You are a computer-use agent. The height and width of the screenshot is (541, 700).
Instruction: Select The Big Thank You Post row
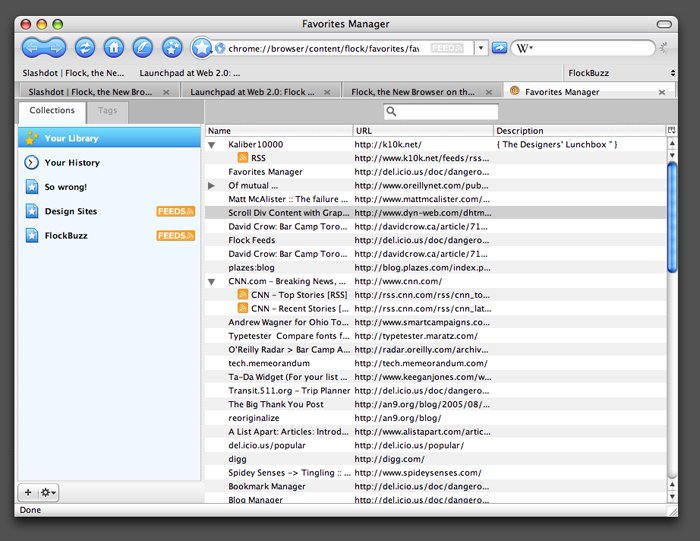[x=435, y=404]
